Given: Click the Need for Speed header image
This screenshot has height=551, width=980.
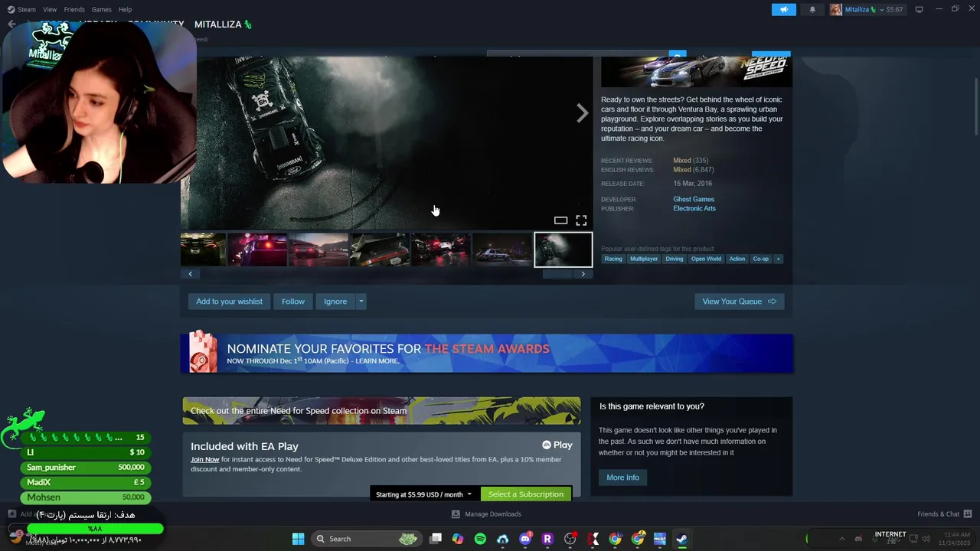Looking at the screenshot, I should tap(696, 72).
